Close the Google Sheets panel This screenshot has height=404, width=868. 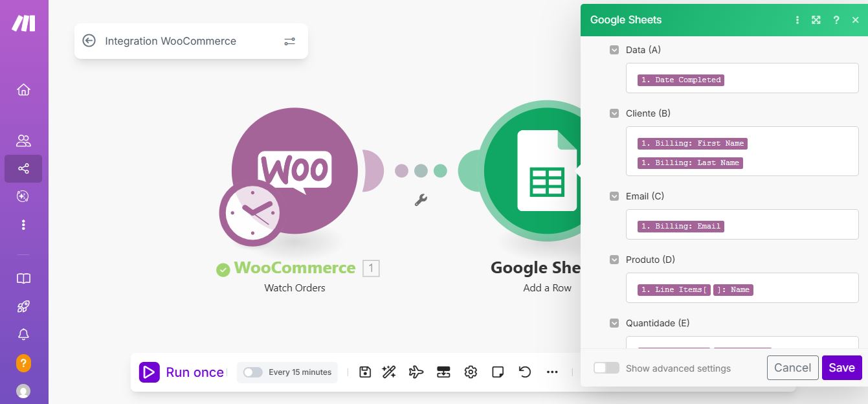(856, 20)
